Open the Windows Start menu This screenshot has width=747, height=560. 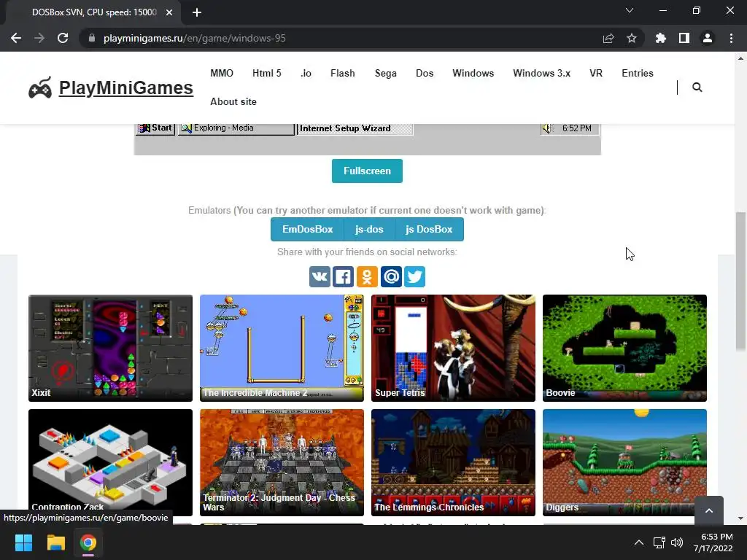tap(23, 542)
